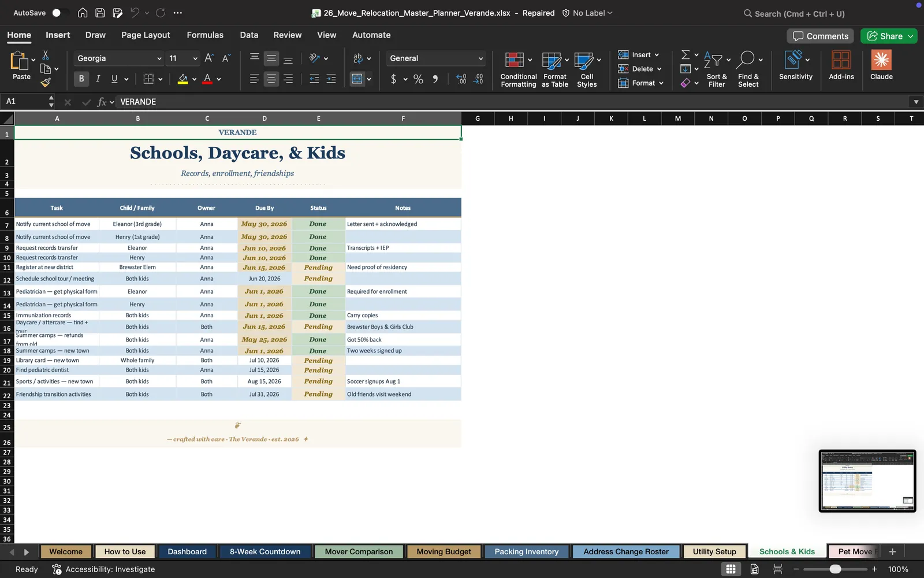924x578 pixels.
Task: Switch to Page Layout view in status bar
Action: point(754,569)
